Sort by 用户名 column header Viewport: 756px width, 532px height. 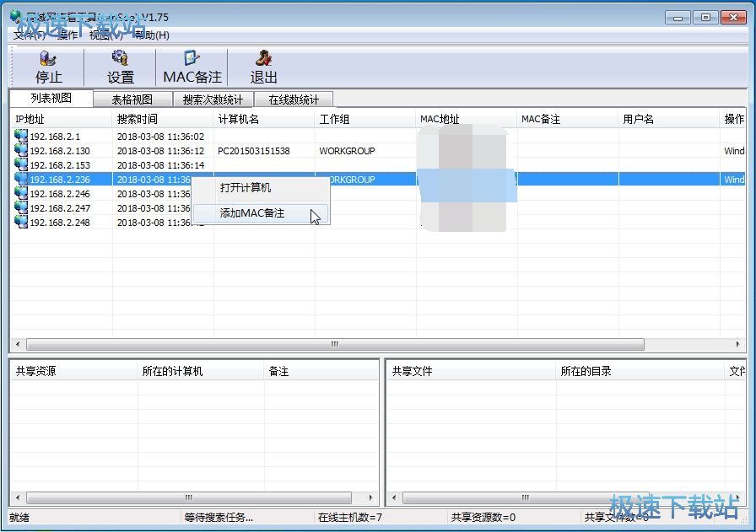[x=669, y=119]
